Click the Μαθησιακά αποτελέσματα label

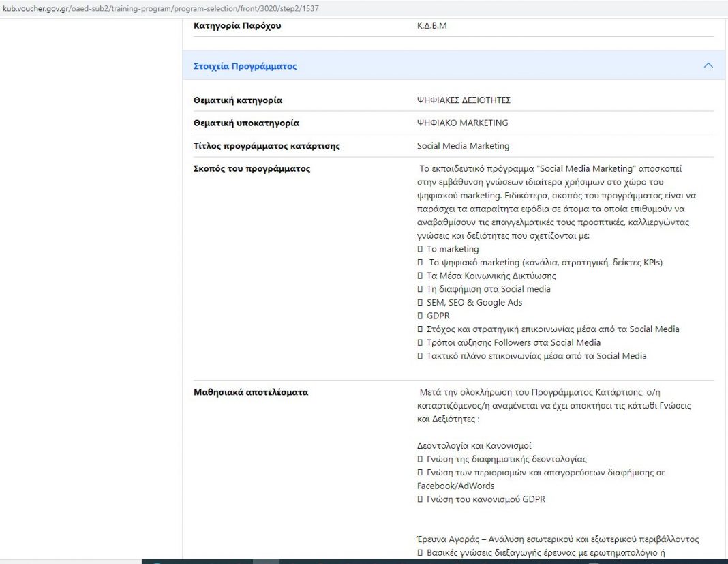(251, 392)
